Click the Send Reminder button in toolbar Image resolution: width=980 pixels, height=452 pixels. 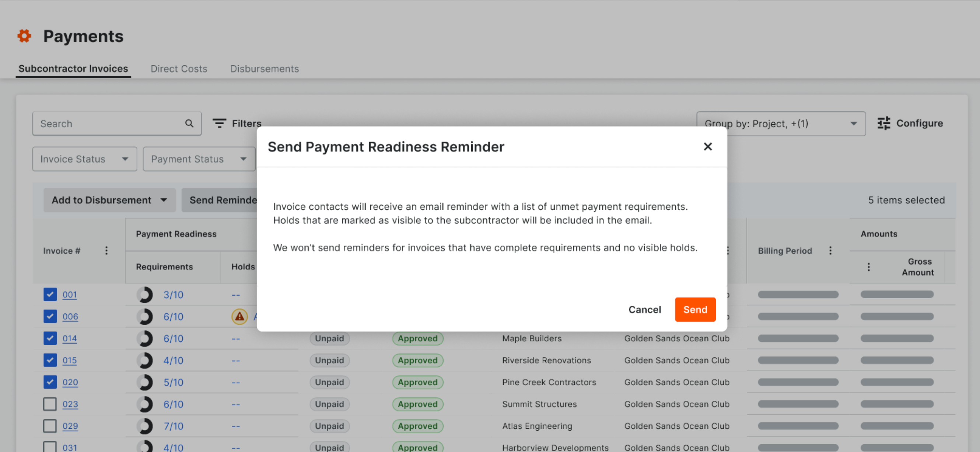(220, 200)
